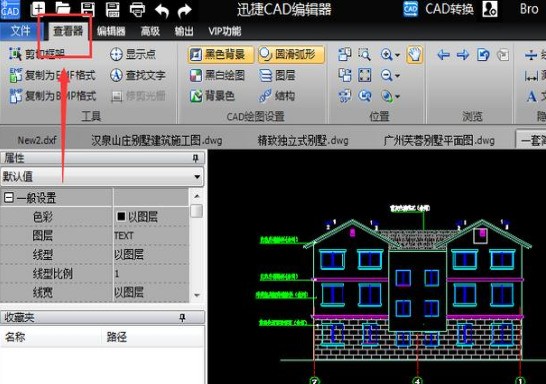Open the VIP功能 tab
The image size is (546, 384).
coord(225,31)
